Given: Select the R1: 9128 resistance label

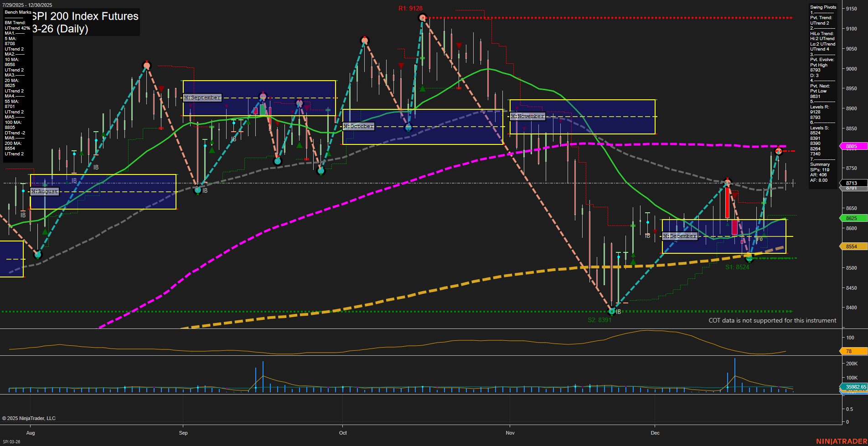Looking at the screenshot, I should (410, 8).
